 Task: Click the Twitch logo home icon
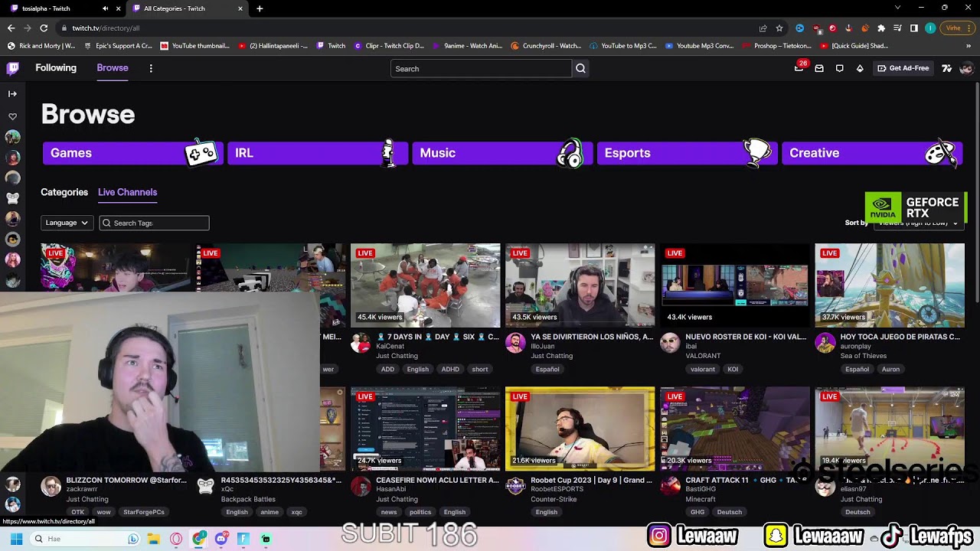[13, 68]
